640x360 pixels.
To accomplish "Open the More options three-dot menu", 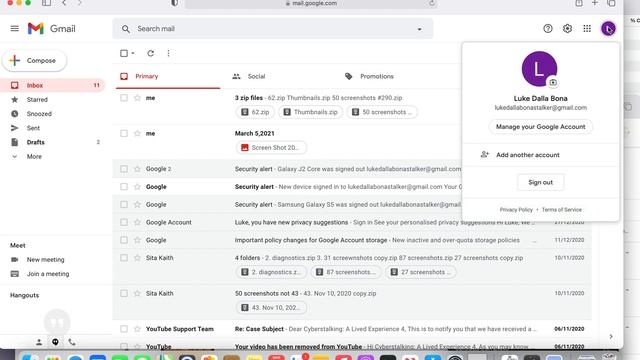I will click(168, 53).
